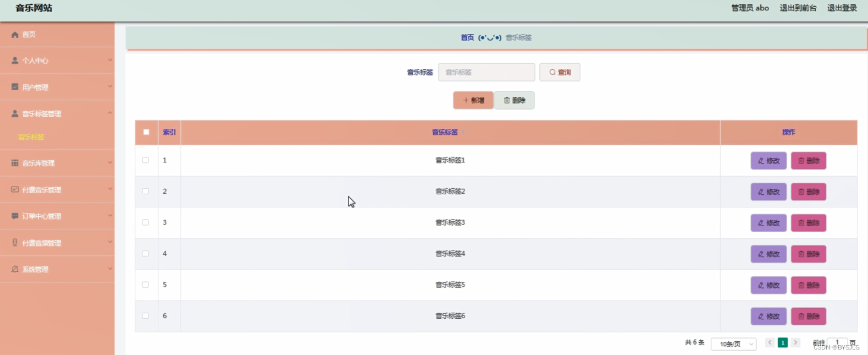Expand 音乐库管理 with its chevron
Viewport: 868px width, 355px height.
pyautogui.click(x=110, y=162)
